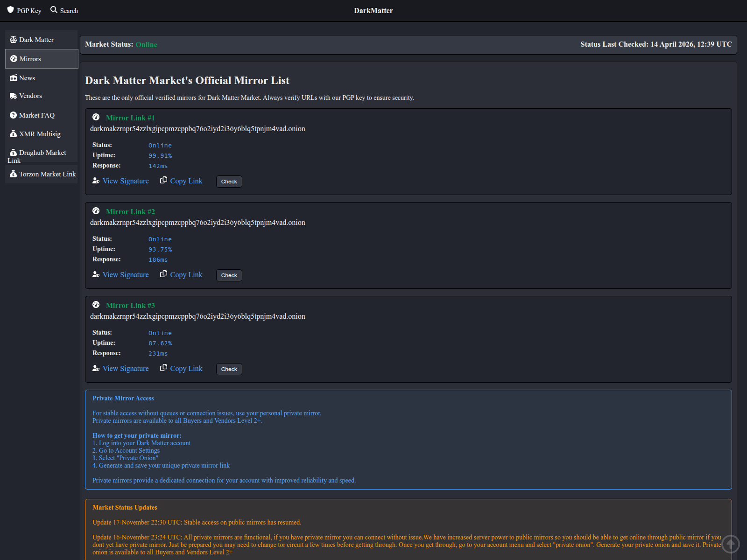Click the 231ms response value
747x560 pixels.
(x=158, y=354)
